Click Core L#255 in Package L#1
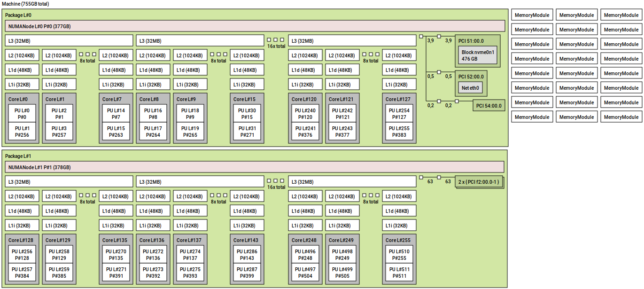 point(398,240)
